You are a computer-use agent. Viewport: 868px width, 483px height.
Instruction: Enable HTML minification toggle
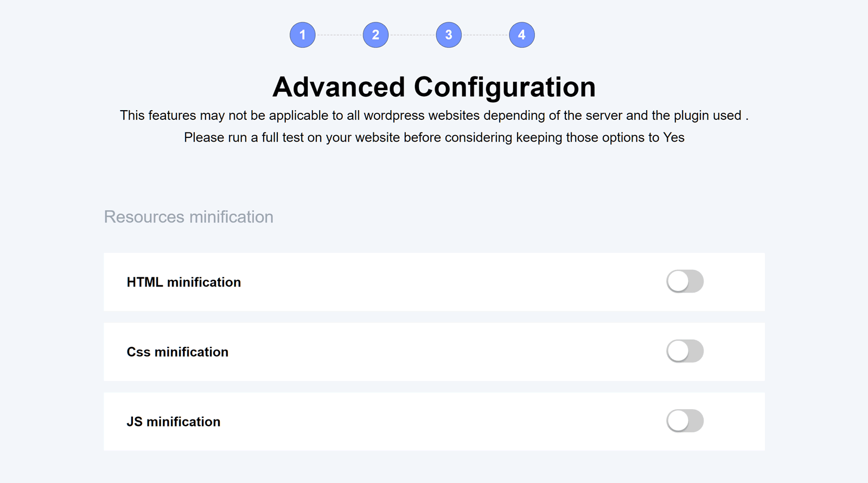pyautogui.click(x=685, y=281)
